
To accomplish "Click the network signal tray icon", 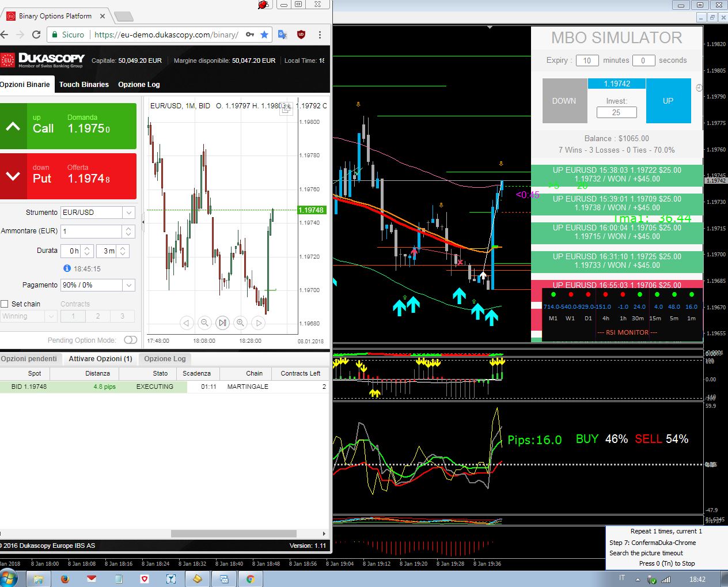I will point(666,580).
